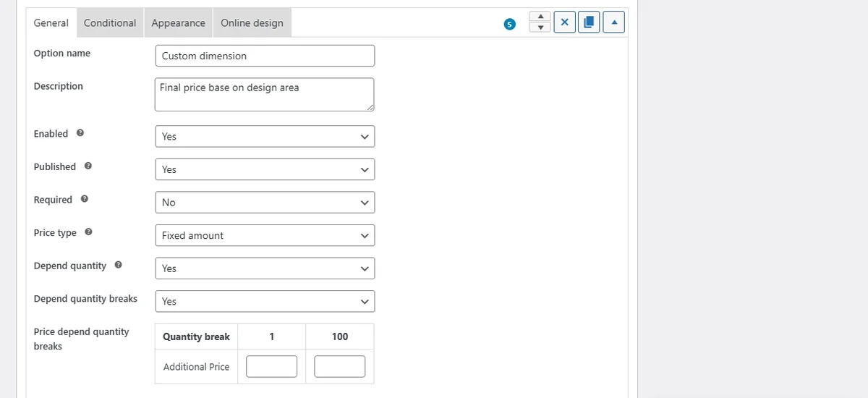Click the Quantity break header label
This screenshot has height=398, width=868.
pos(197,336)
